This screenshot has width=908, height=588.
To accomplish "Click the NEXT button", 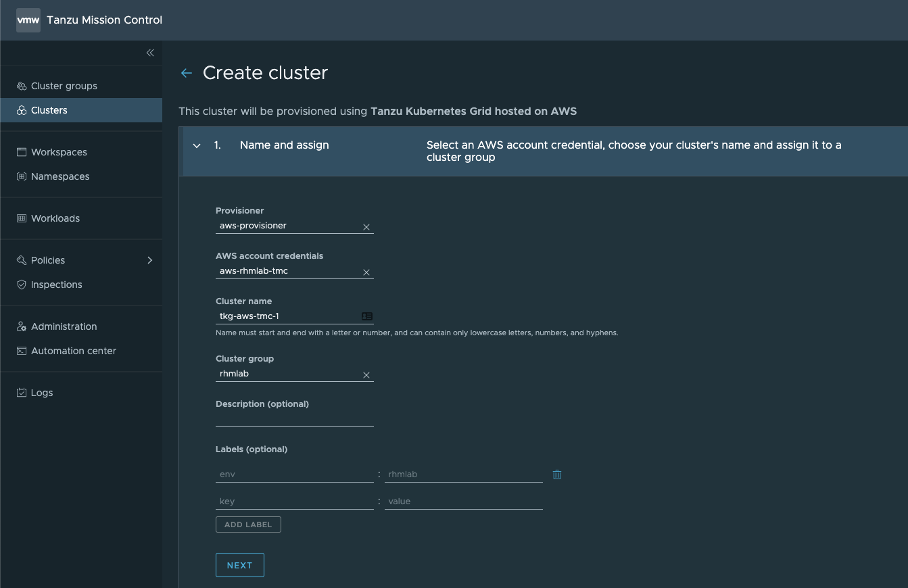I will pos(240,565).
